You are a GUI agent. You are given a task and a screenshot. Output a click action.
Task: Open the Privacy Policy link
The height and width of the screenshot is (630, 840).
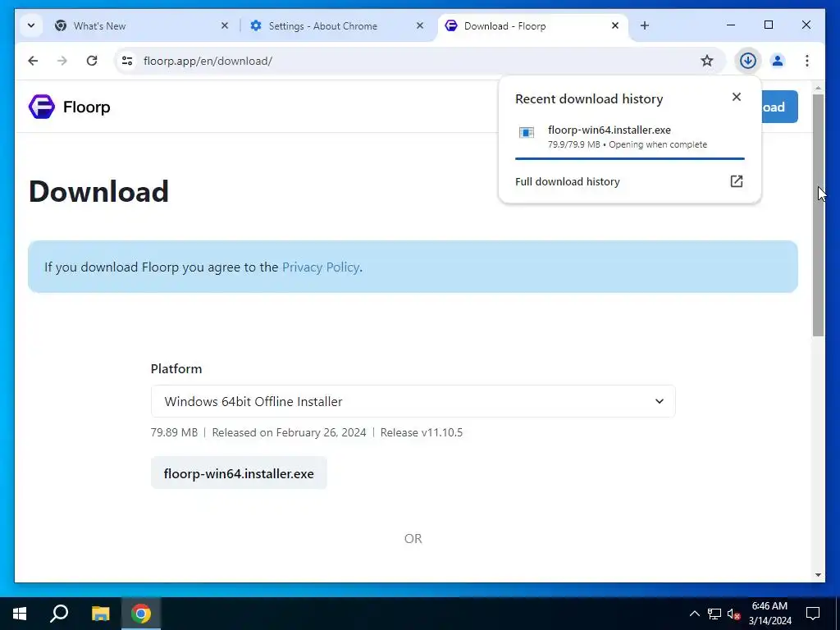321,267
